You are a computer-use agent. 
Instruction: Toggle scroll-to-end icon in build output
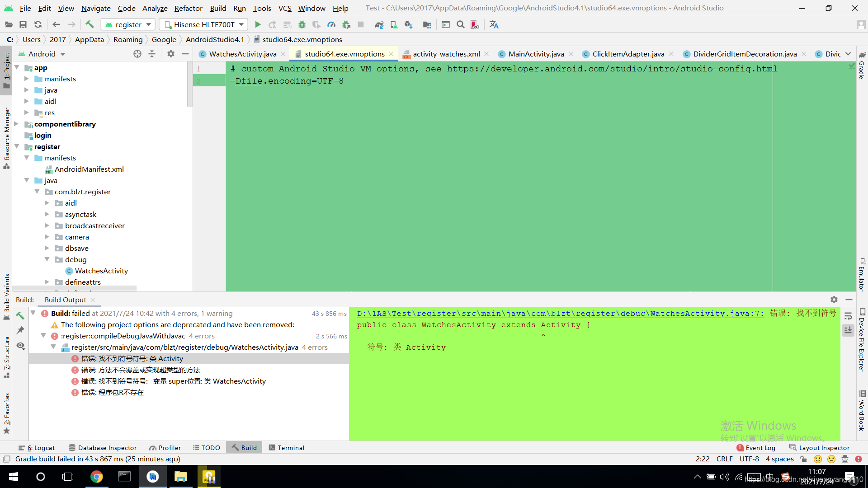pyautogui.click(x=848, y=330)
